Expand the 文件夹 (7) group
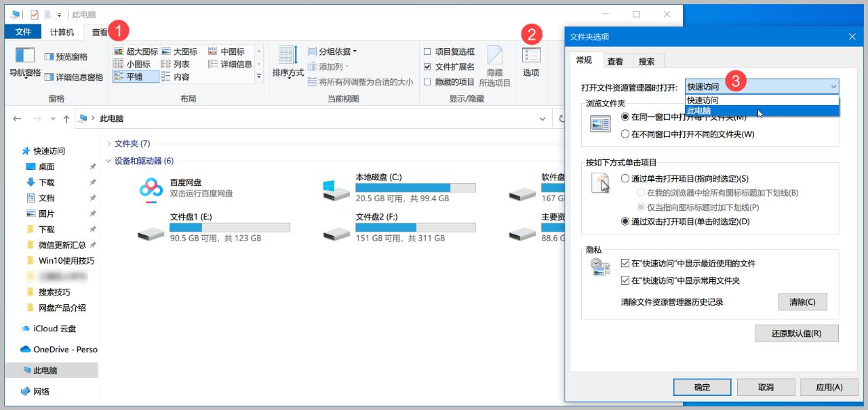This screenshot has width=868, height=410. (x=111, y=143)
